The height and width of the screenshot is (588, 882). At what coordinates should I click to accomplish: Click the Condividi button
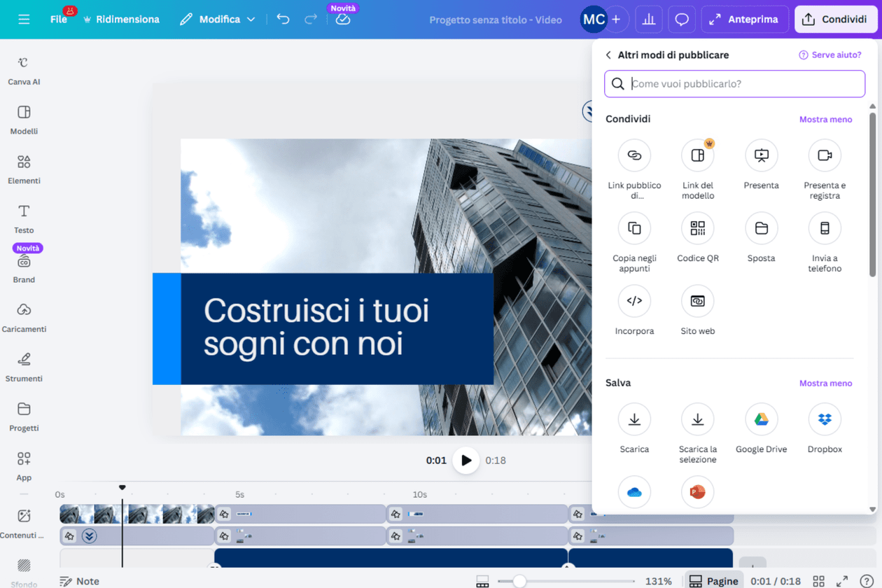836,20
